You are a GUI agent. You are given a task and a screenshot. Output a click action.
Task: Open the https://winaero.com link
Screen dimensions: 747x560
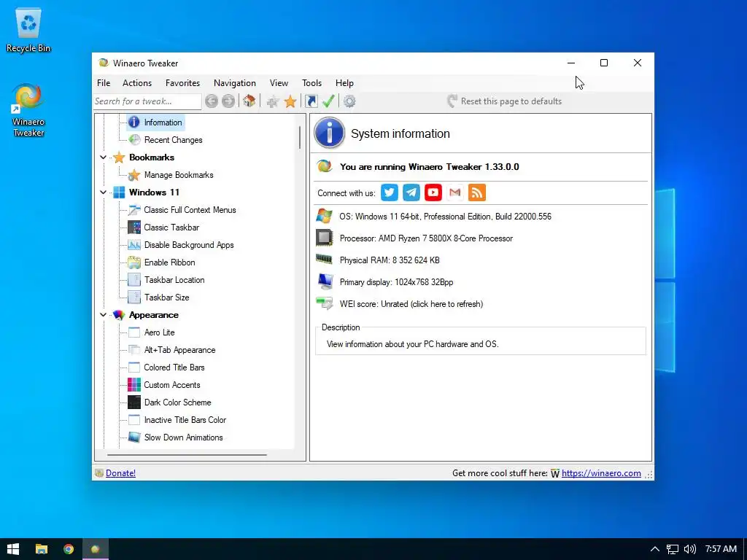(x=601, y=472)
